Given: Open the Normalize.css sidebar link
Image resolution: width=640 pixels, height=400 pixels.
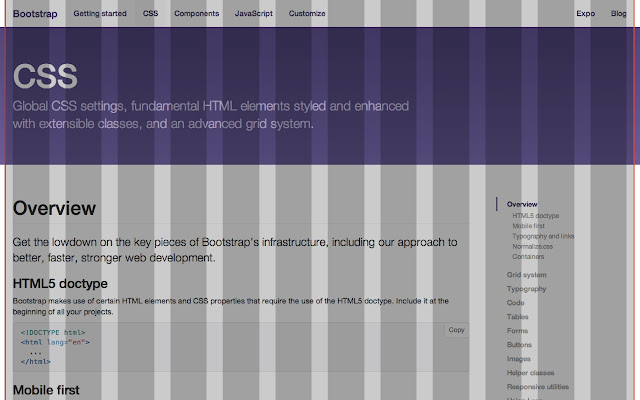Looking at the screenshot, I should point(533,246).
